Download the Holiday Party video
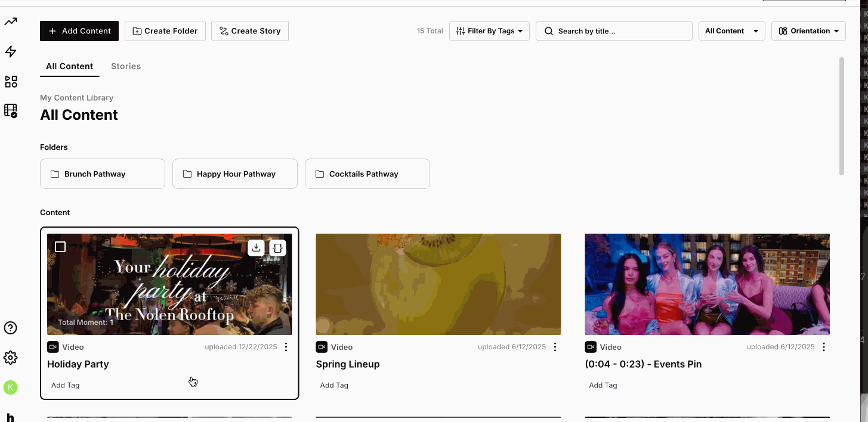The image size is (868, 422). click(x=256, y=248)
